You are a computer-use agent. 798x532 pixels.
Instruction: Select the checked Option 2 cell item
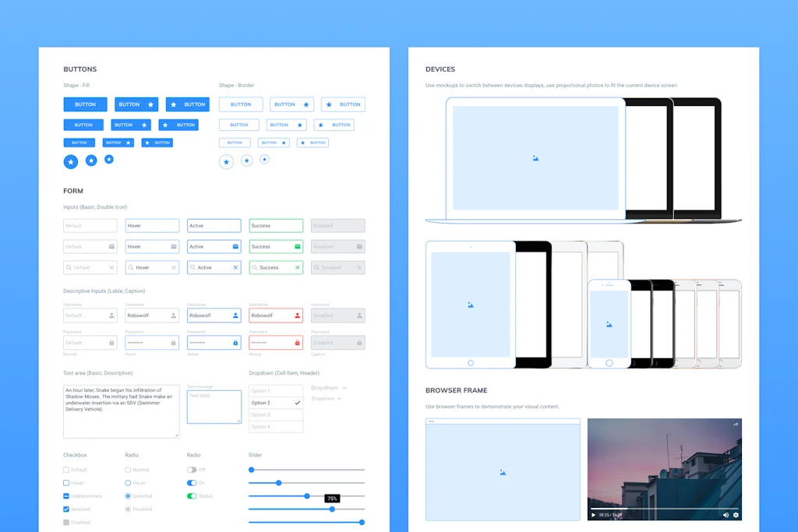pyautogui.click(x=275, y=403)
